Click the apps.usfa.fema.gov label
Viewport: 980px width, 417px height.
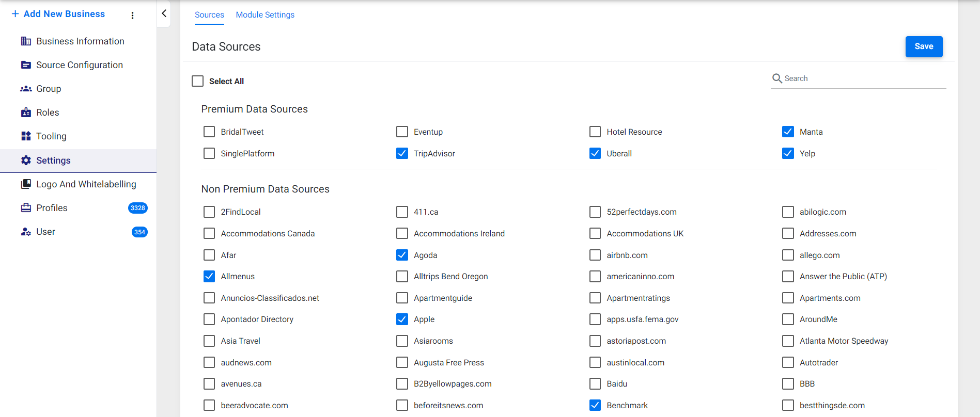[643, 319]
